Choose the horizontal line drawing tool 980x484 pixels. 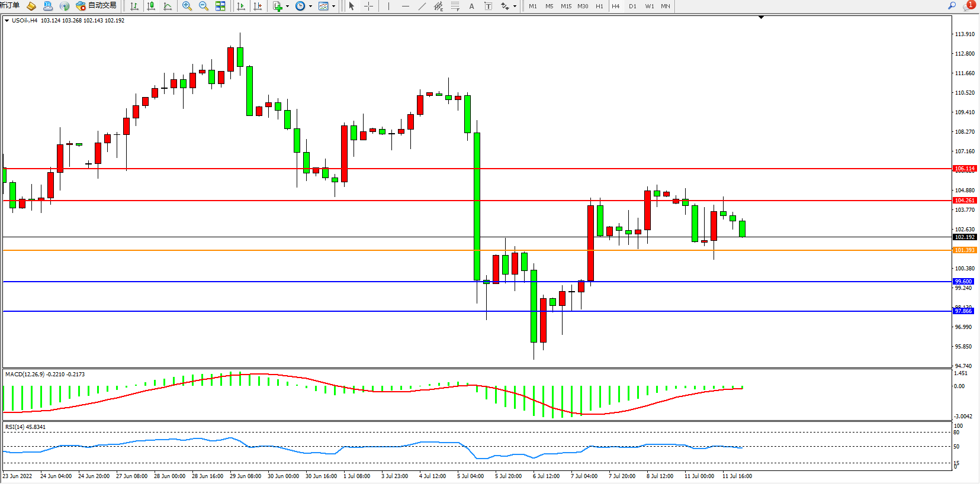coord(405,6)
